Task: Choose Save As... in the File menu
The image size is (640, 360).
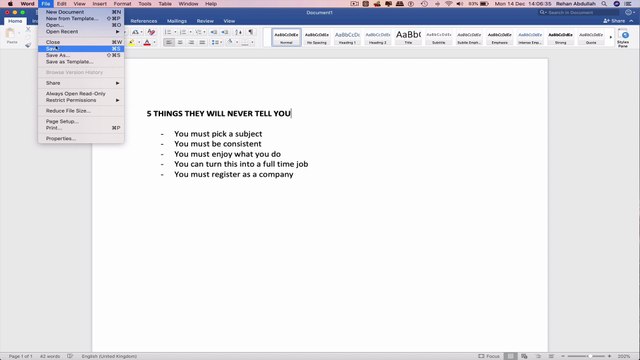Action: pyautogui.click(x=81, y=55)
